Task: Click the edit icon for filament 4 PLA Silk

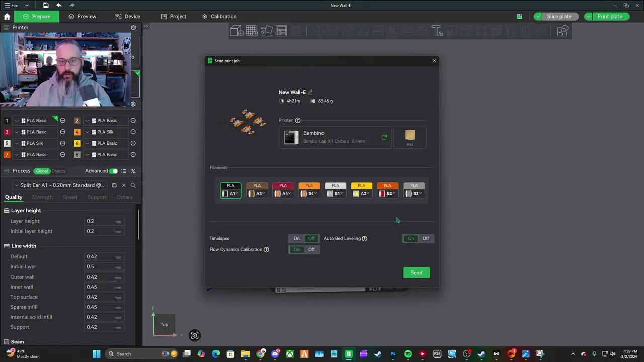Action: pos(133,132)
